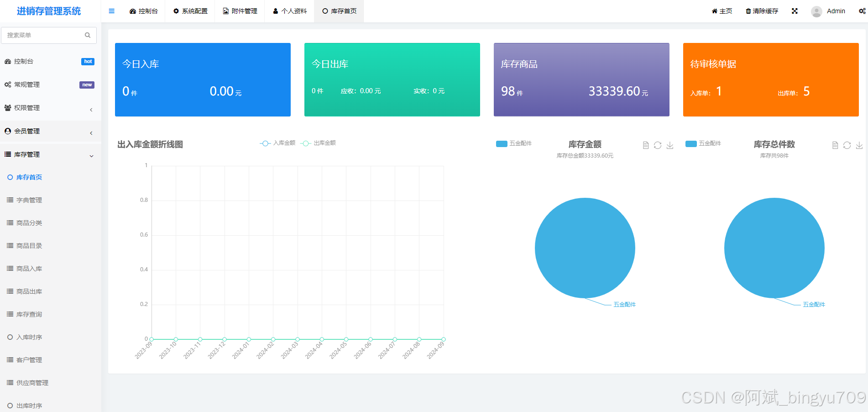
Task: Click the 清除缓存 button in header
Action: 762,11
